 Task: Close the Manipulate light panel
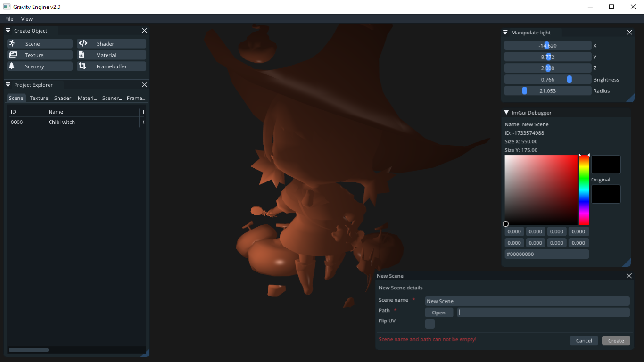(629, 33)
